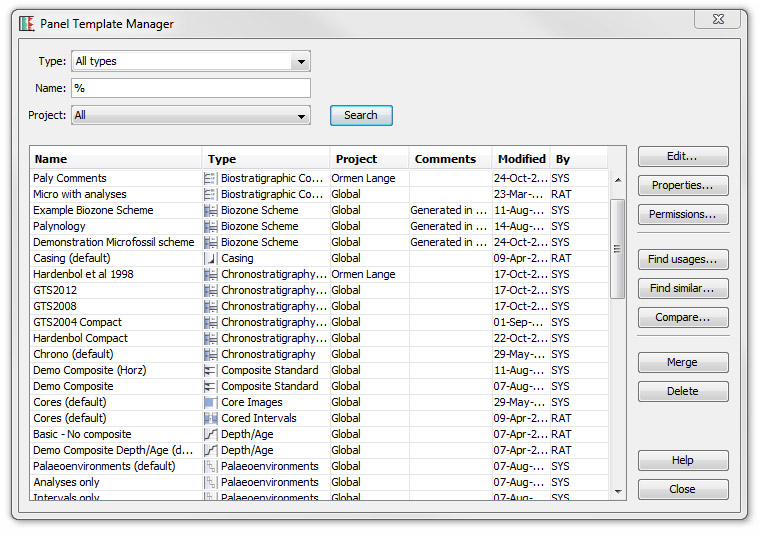Select the GTS2012 template name
Screen dimensions: 759x534
(55, 290)
